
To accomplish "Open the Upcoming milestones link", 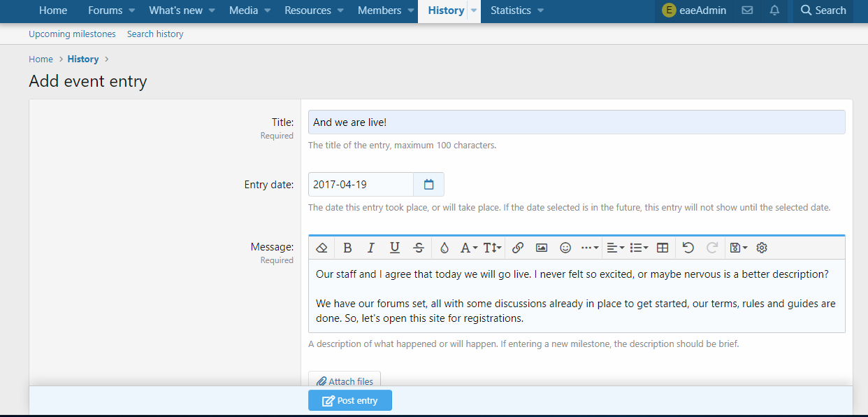I will tap(72, 34).
